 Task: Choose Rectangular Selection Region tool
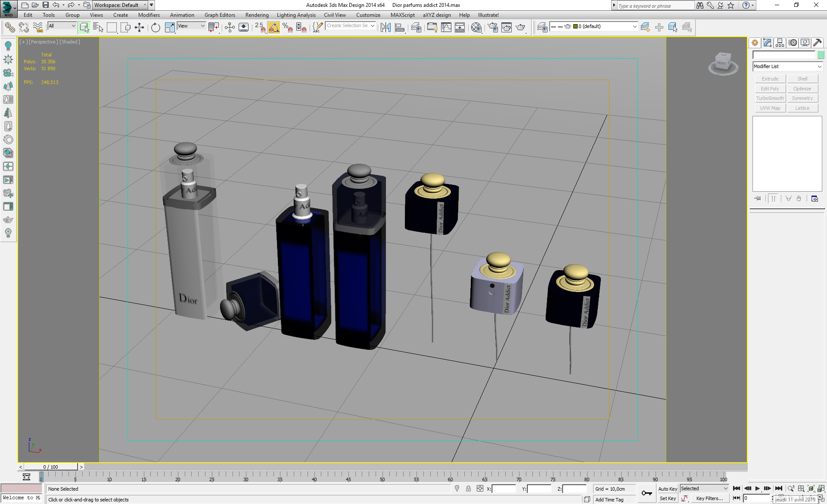click(112, 28)
